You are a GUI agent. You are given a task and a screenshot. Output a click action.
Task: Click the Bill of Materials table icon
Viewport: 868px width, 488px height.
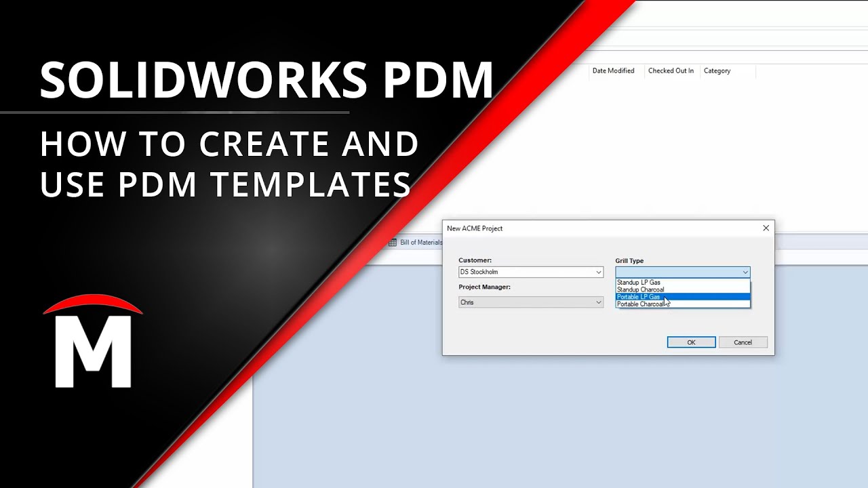[x=392, y=243]
